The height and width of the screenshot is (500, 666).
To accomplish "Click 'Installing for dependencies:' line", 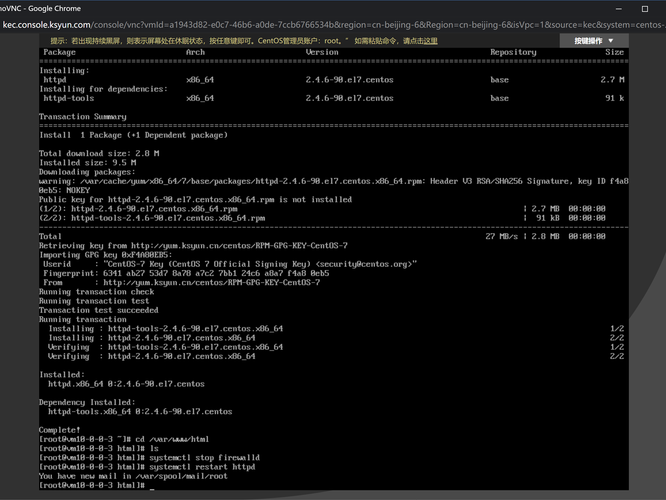I will click(103, 89).
